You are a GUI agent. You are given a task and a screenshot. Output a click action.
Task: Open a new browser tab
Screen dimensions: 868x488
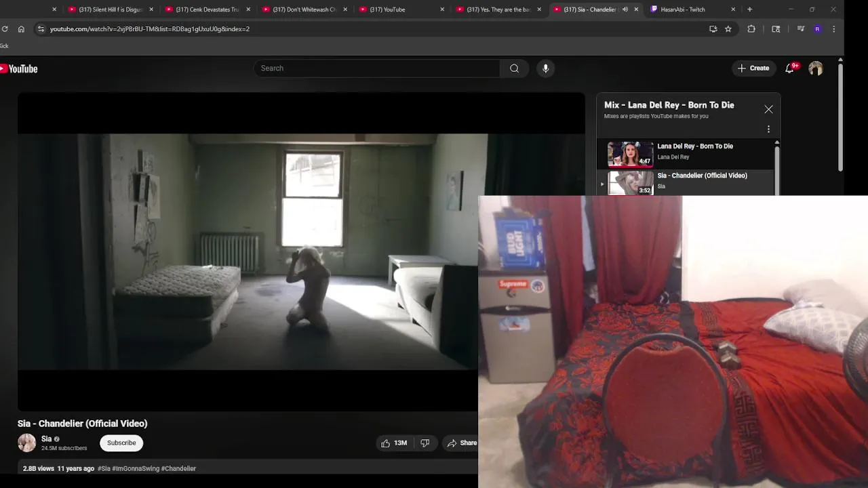(749, 9)
